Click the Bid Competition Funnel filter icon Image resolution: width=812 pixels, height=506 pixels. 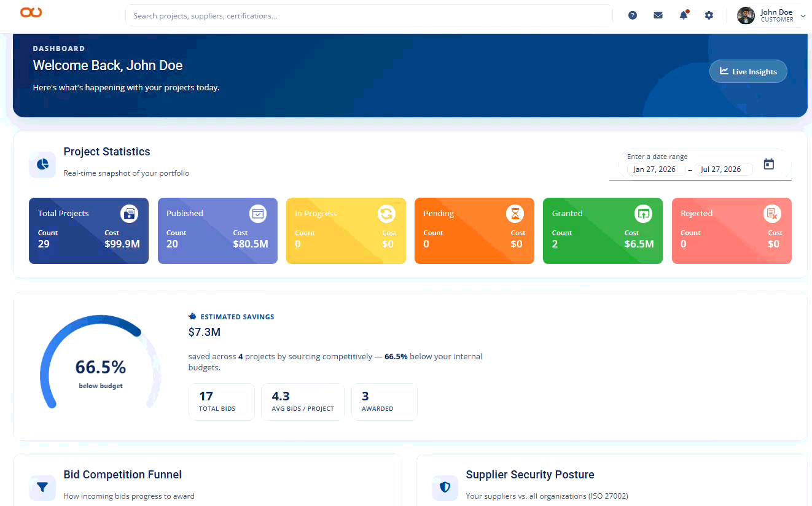[42, 488]
